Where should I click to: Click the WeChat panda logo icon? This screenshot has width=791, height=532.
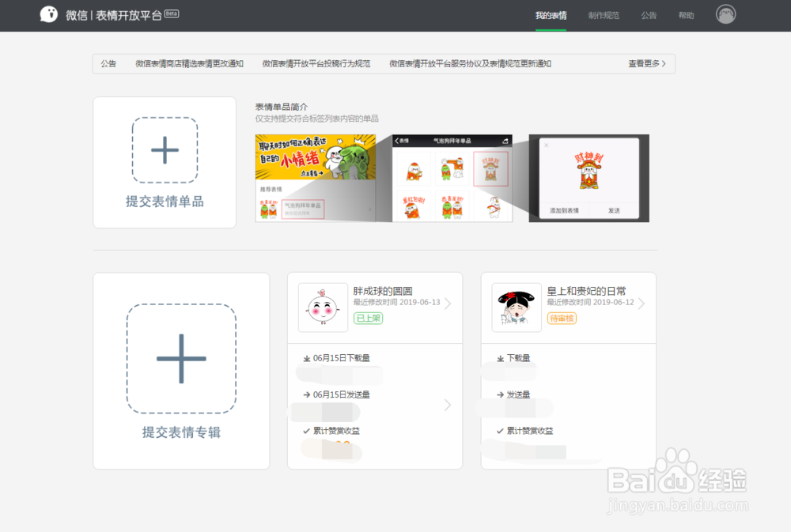[47, 14]
